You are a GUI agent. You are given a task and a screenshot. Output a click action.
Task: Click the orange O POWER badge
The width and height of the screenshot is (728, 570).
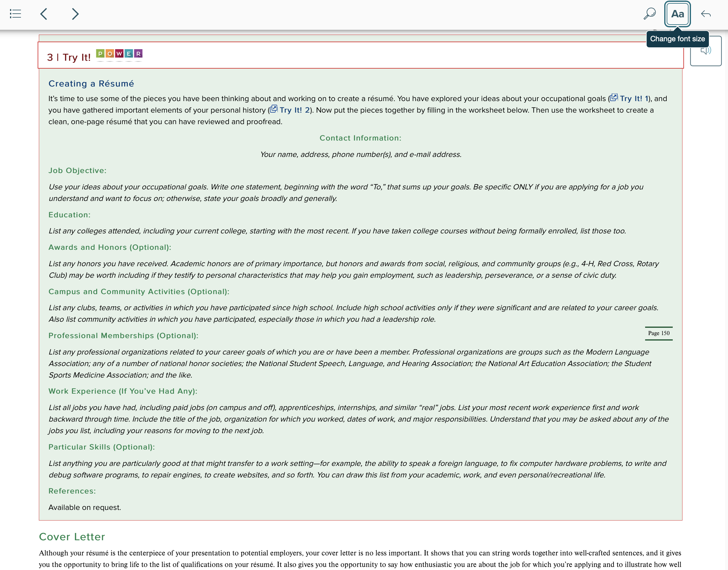coord(110,53)
